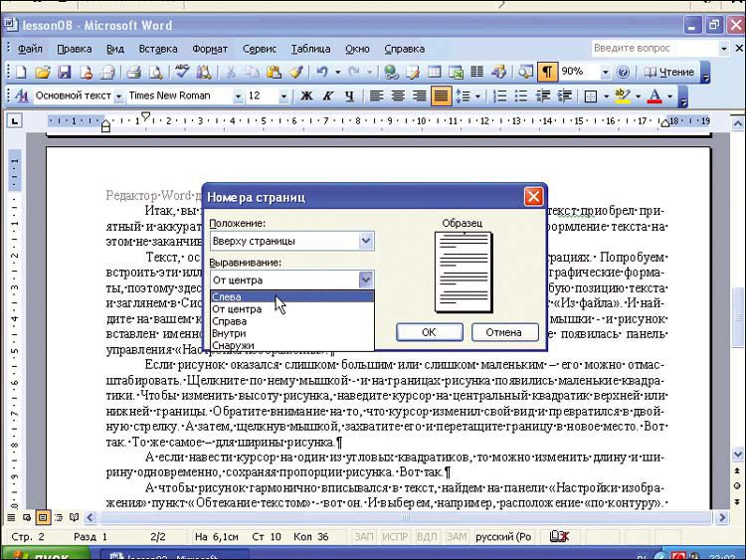The image size is (746, 560).
Task: Select 'Справа' in the alignment list
Action: pos(229,321)
